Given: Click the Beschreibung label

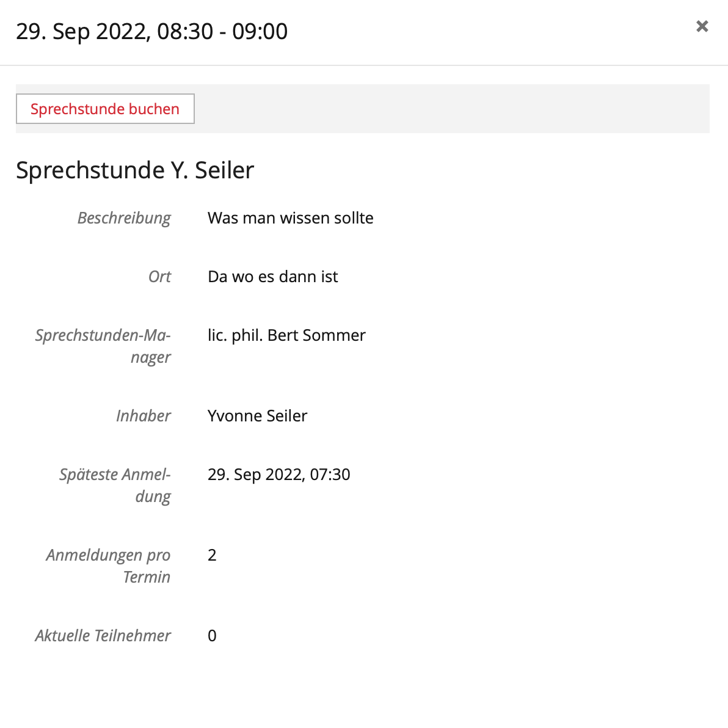Looking at the screenshot, I should (124, 218).
